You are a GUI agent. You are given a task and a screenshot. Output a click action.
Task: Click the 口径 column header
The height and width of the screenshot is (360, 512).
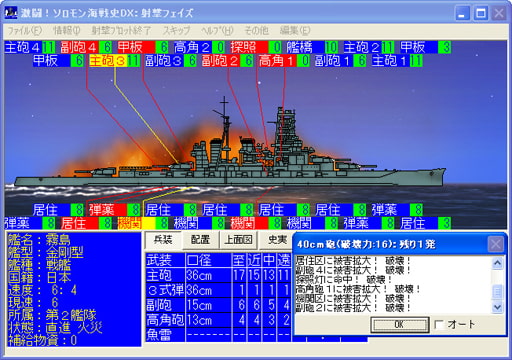pos(208,260)
